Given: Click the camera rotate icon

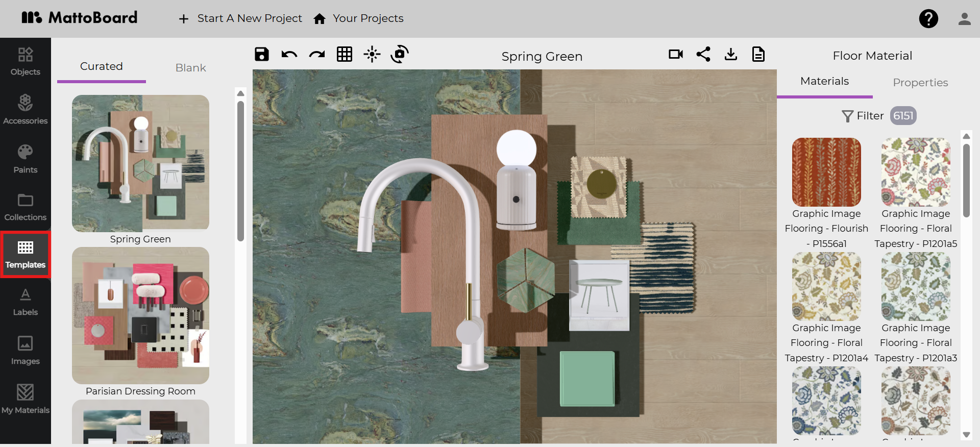Looking at the screenshot, I should pos(400,54).
